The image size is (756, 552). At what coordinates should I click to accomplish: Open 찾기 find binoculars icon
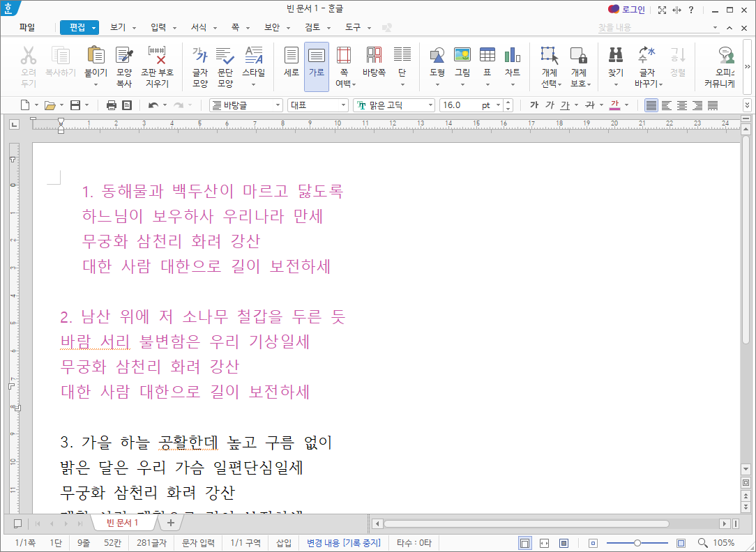pyautogui.click(x=616, y=55)
